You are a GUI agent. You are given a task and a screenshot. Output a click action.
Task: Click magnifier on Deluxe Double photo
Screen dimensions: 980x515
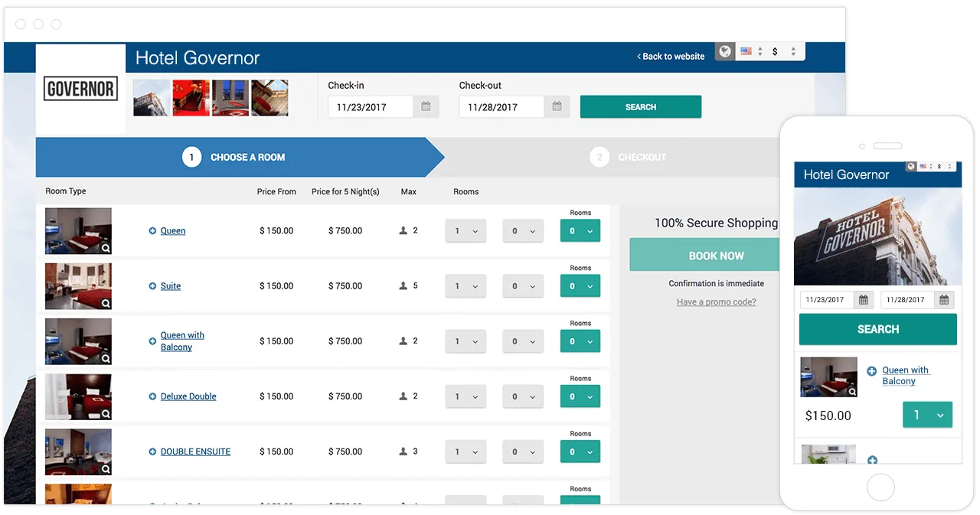[x=106, y=414]
